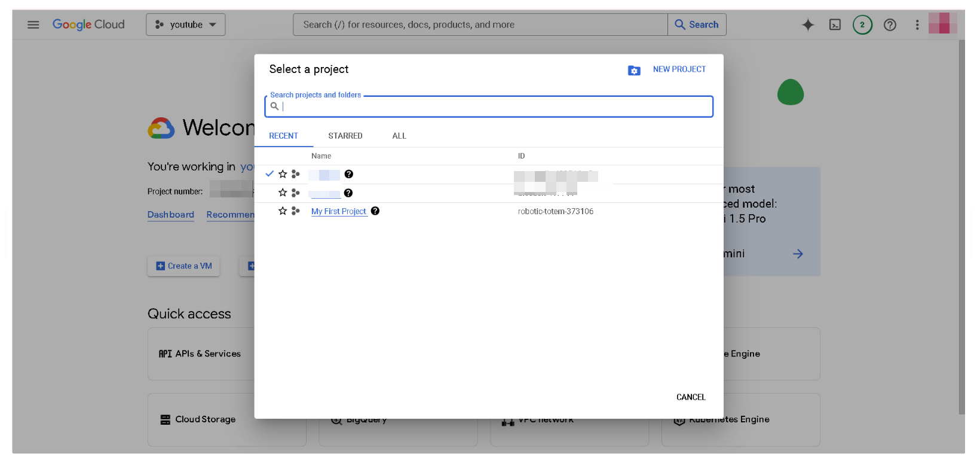
Task: Click the new project folder icon
Action: (x=634, y=71)
